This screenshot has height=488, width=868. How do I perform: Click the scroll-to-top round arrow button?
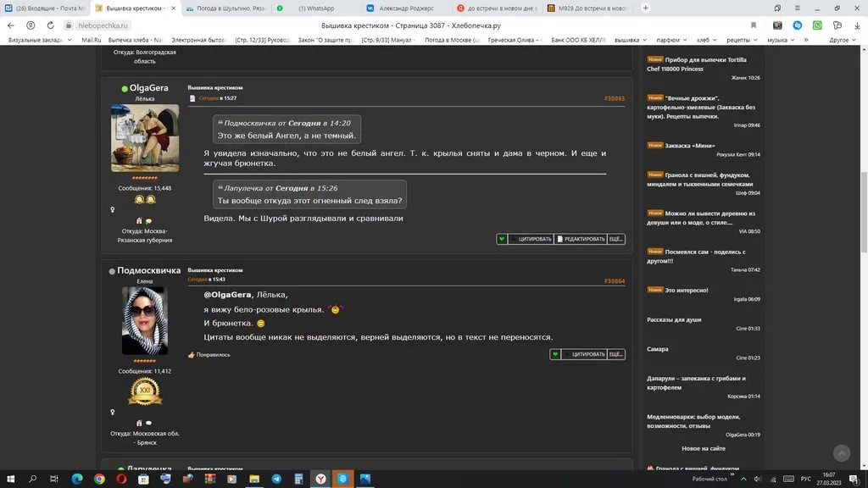(841, 454)
